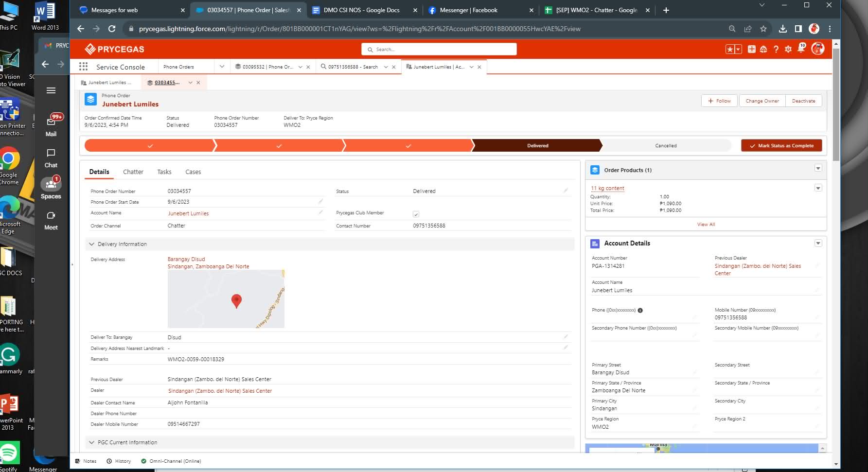
Task: Toggle the Prycegas Club Member checkbox
Action: [416, 214]
